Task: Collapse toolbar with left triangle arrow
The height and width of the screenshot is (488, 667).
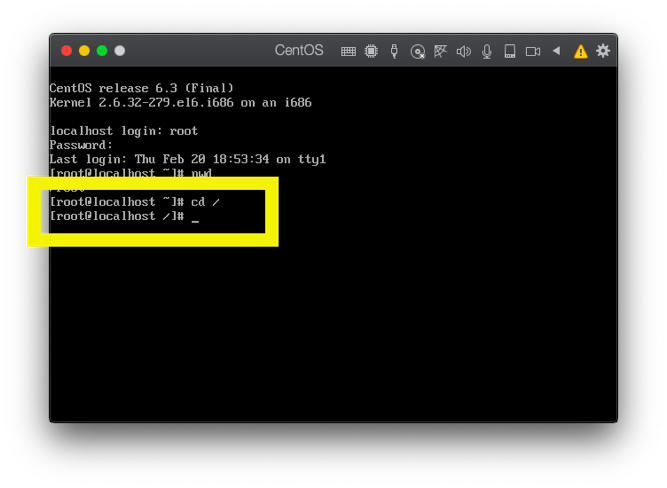Action: point(556,51)
